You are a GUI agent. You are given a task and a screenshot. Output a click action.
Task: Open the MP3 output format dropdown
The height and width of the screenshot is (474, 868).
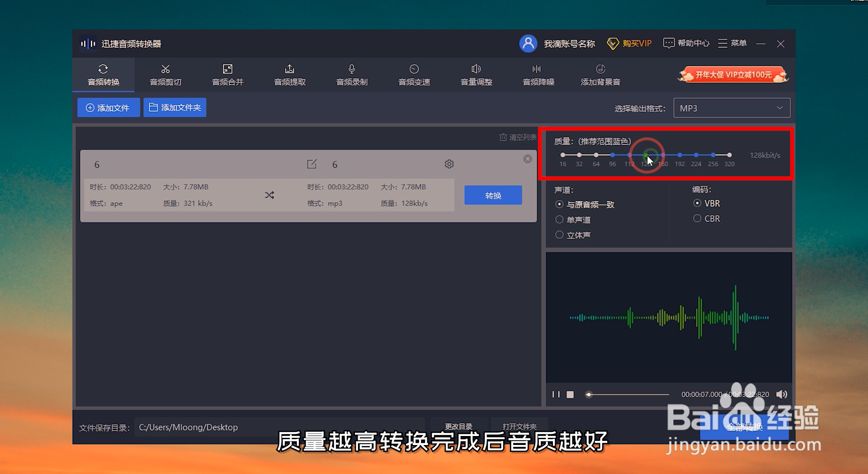731,108
